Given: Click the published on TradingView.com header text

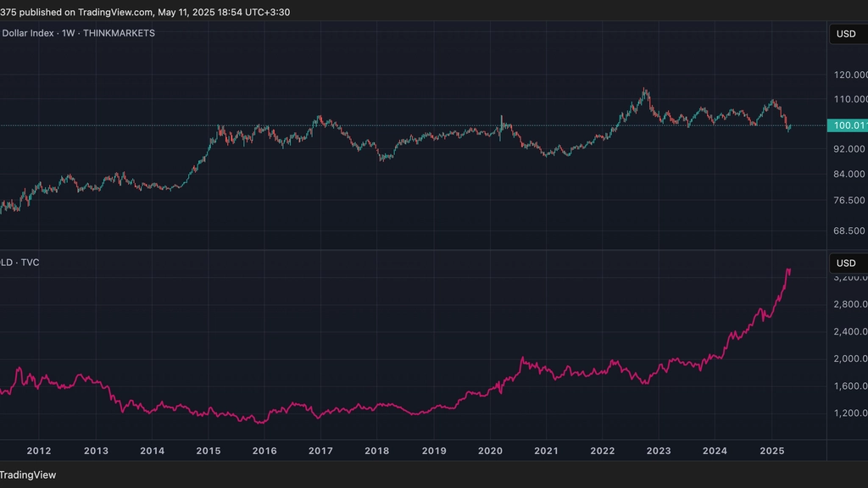Looking at the screenshot, I should click(145, 12).
